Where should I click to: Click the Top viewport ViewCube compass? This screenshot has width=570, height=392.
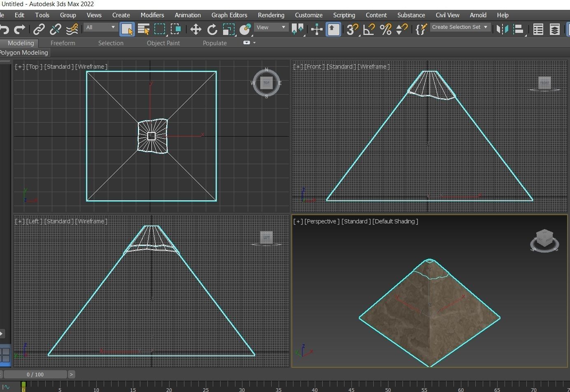point(266,83)
